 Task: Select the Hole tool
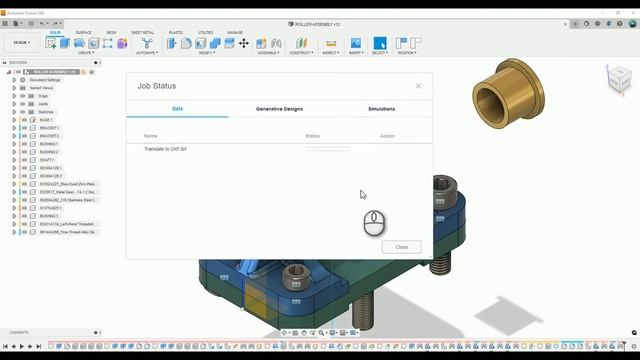pos(93,43)
